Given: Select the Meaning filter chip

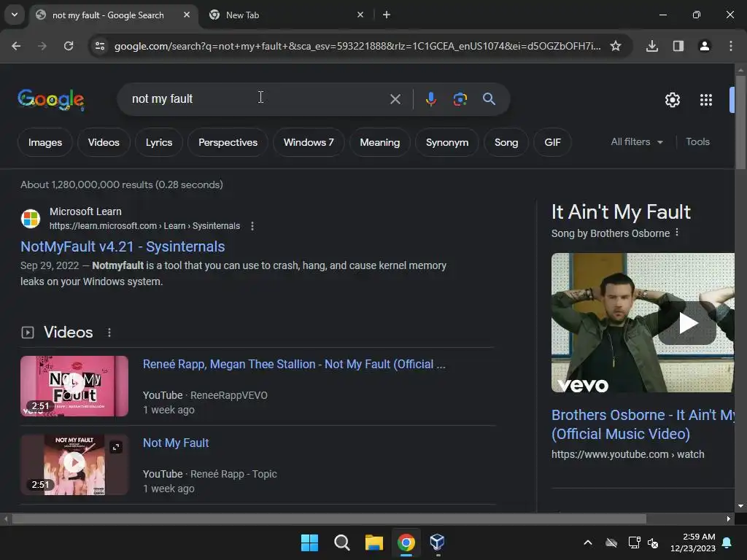Looking at the screenshot, I should point(379,142).
